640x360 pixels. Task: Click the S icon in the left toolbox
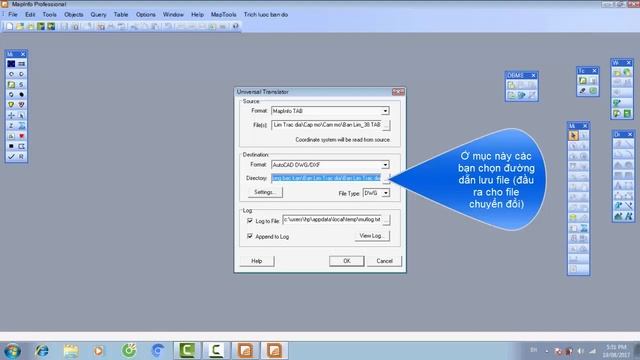point(21,84)
